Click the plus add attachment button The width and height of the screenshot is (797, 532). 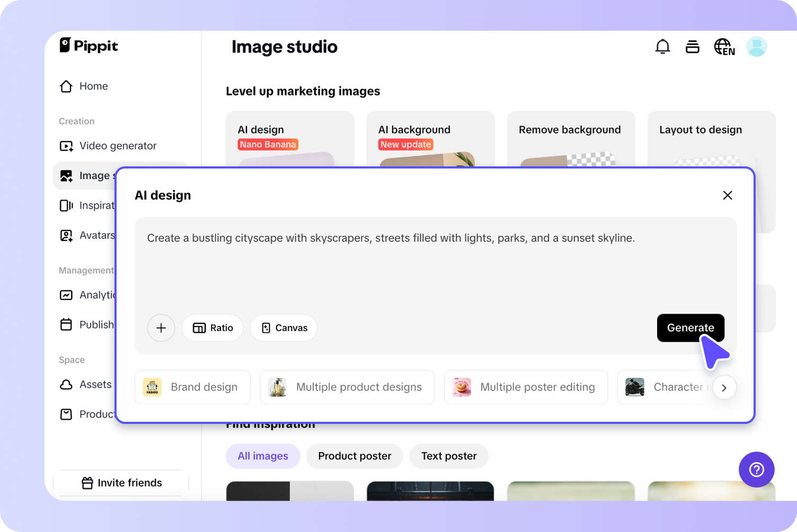pyautogui.click(x=161, y=328)
